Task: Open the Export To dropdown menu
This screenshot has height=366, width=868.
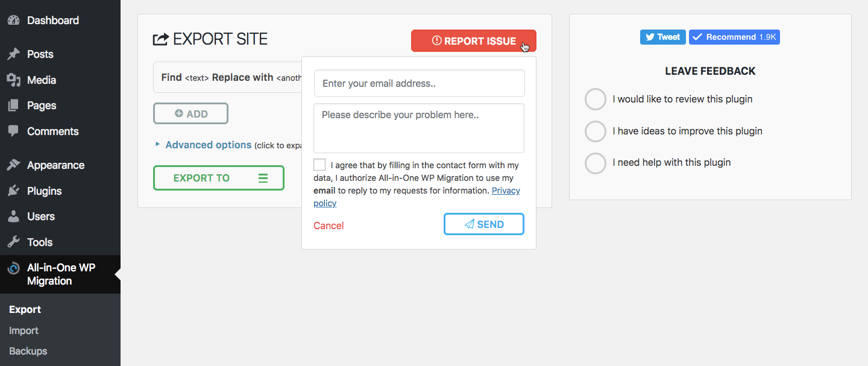Action: coord(219,178)
